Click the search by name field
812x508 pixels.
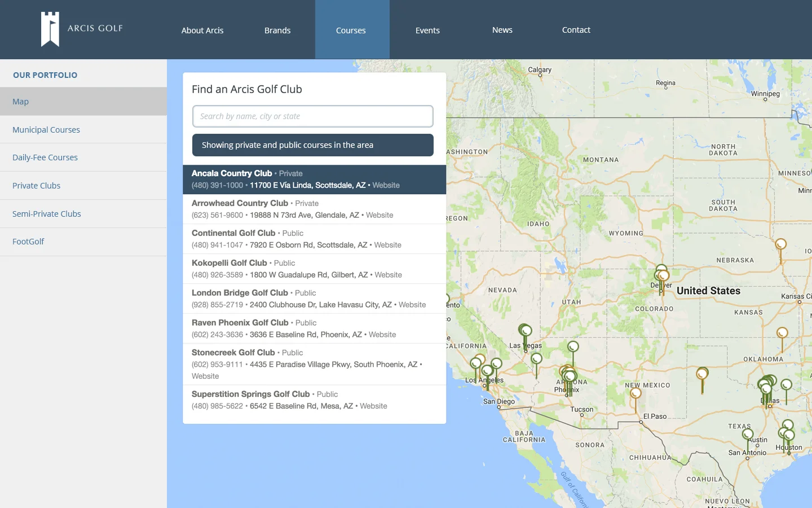pos(312,116)
